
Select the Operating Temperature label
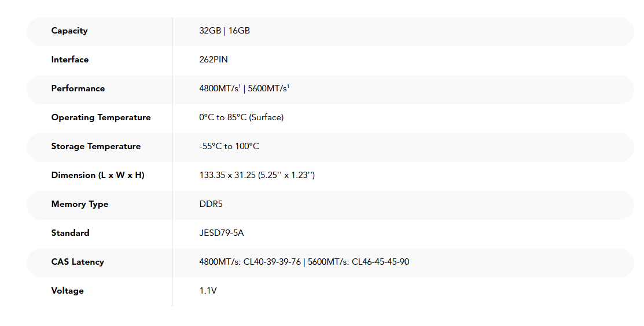(101, 117)
